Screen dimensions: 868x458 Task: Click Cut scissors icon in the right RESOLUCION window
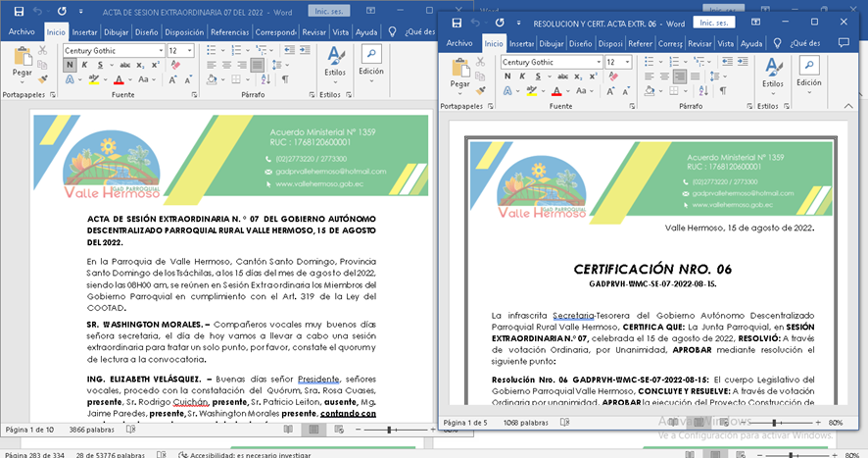click(x=481, y=60)
